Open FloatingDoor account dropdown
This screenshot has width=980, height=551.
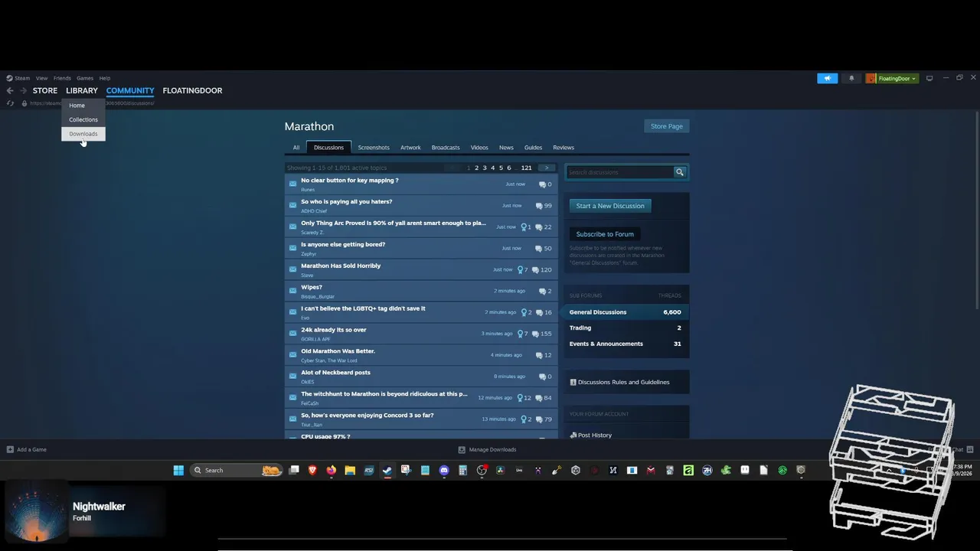coord(892,78)
